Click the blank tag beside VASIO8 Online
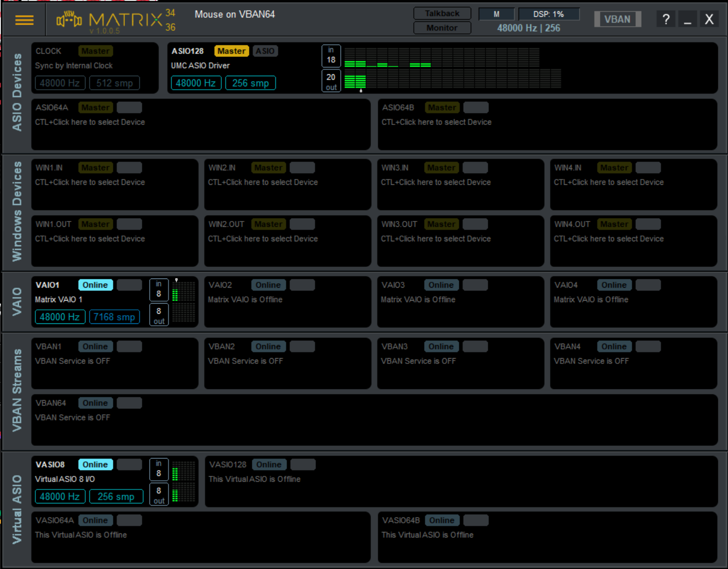 (x=129, y=465)
